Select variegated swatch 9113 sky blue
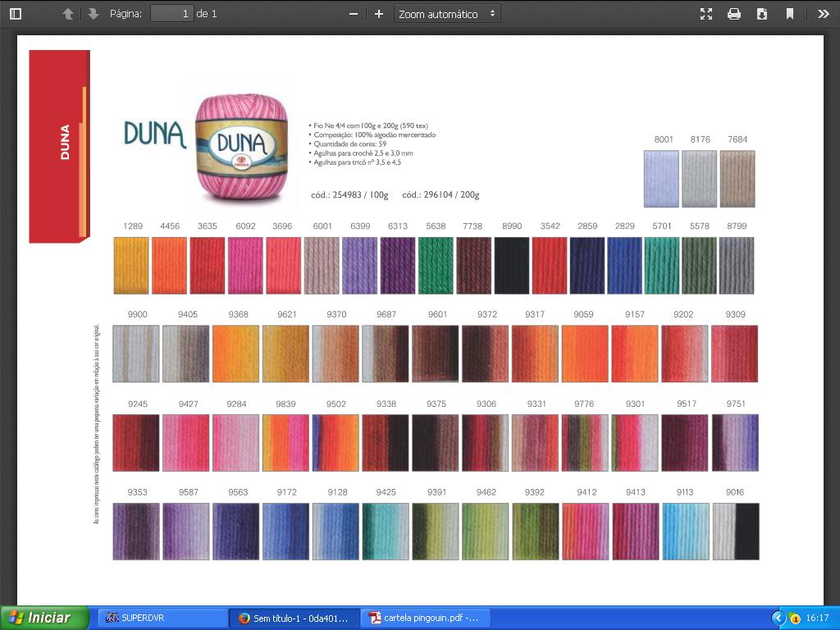The image size is (840, 630). click(x=686, y=532)
